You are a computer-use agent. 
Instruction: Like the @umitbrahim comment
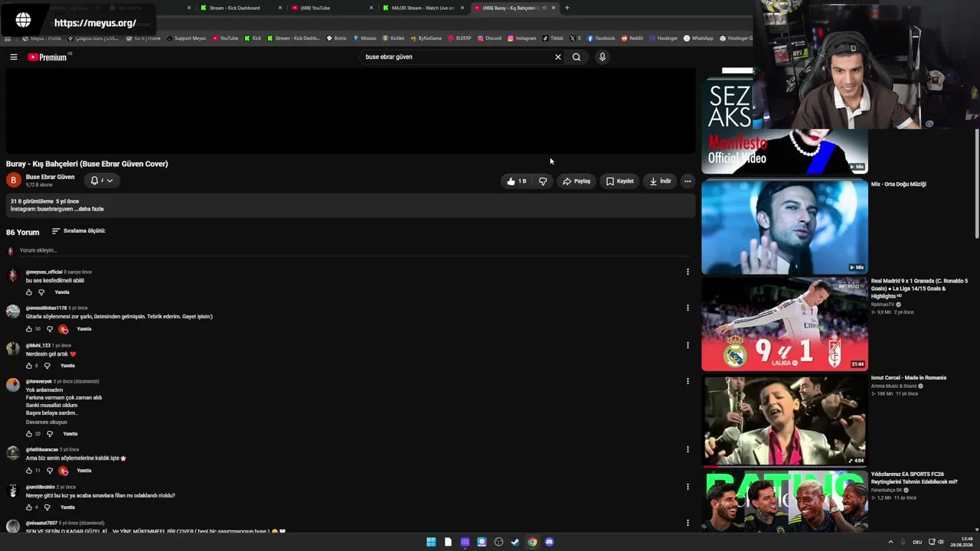pos(29,507)
